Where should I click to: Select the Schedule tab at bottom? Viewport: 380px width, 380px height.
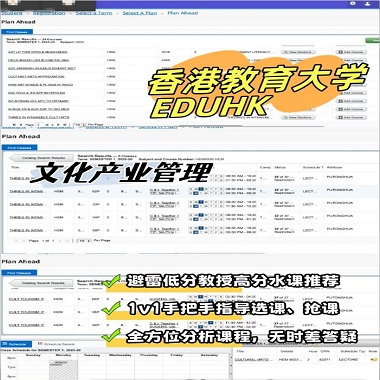(17, 344)
